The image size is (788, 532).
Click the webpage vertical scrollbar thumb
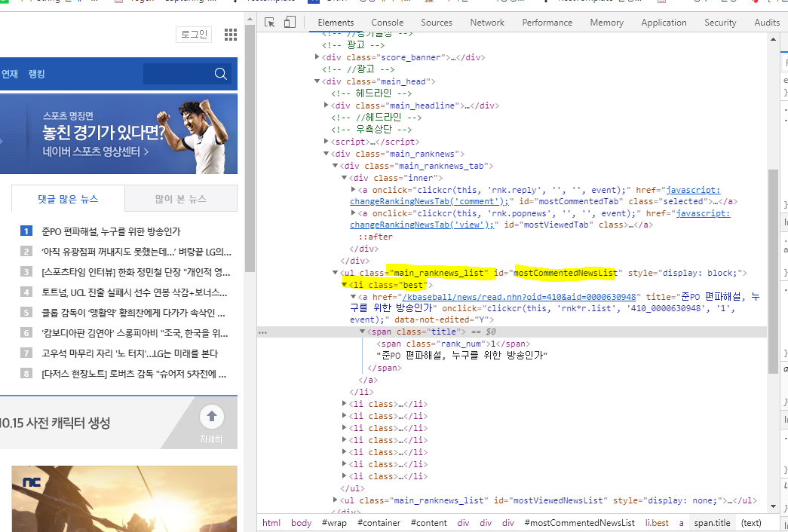(x=250, y=148)
